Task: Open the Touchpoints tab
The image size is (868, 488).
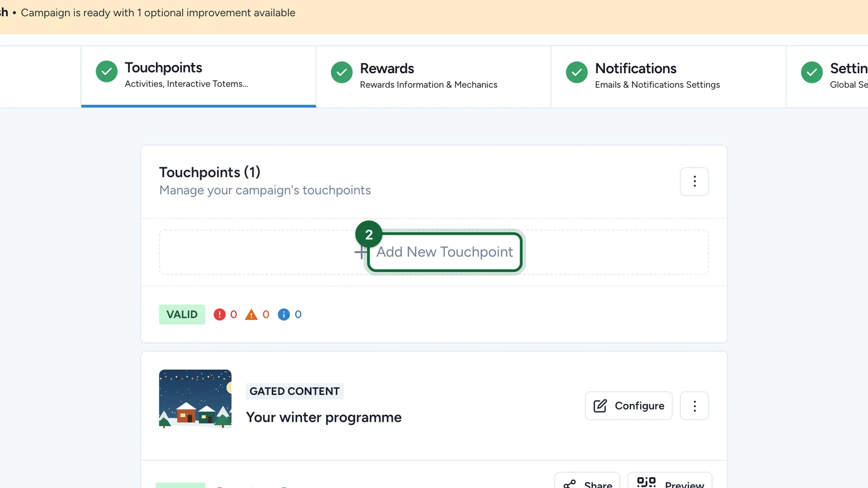Action: pyautogui.click(x=199, y=76)
